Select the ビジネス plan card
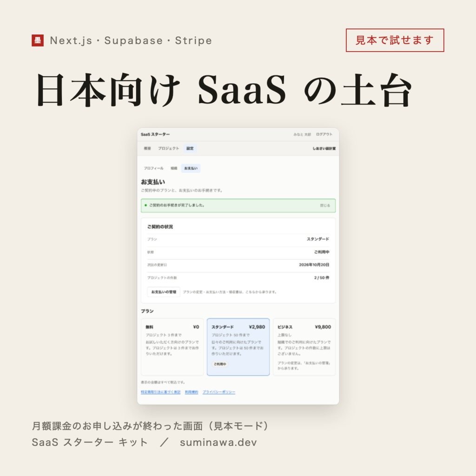Viewport: 476px width, 476px height. tap(304, 347)
